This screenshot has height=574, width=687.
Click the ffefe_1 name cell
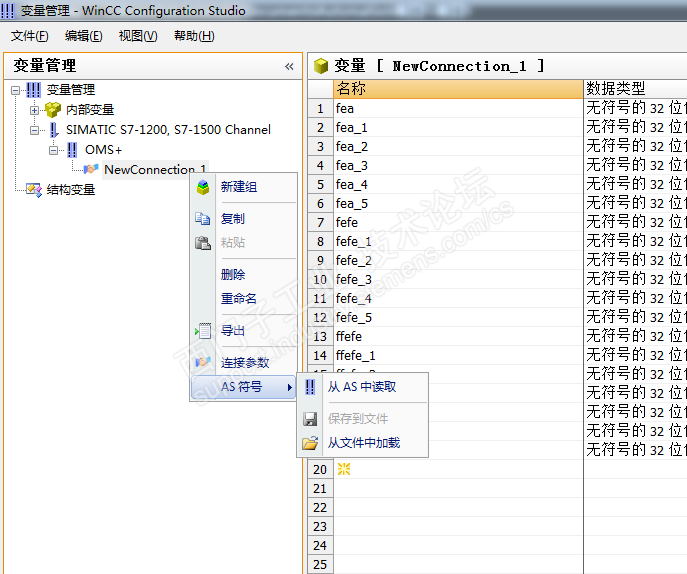(458, 355)
